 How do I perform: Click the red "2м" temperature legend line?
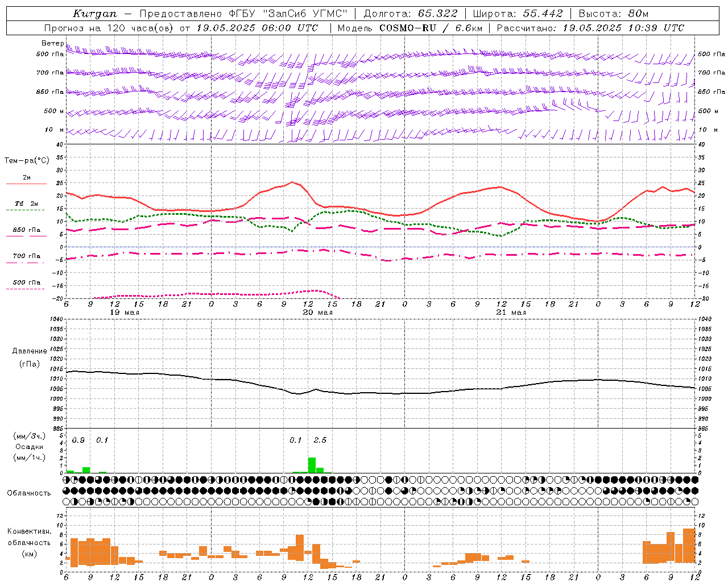pyautogui.click(x=26, y=184)
